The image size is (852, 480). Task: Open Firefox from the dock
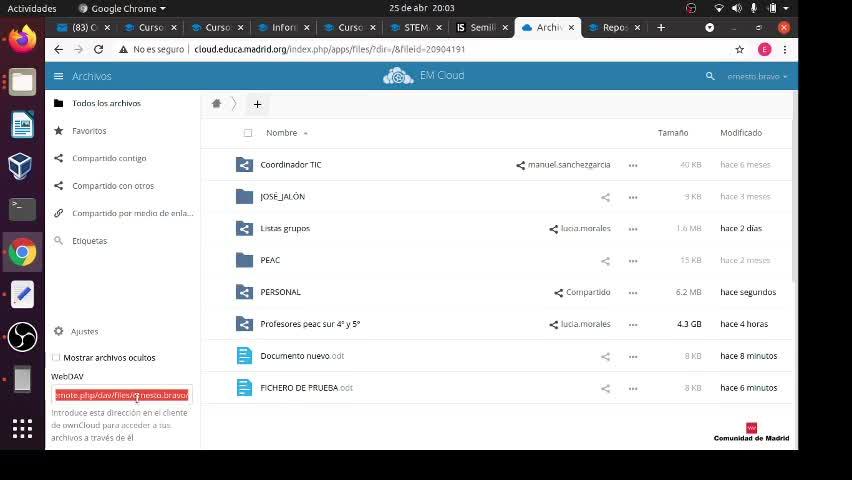(22, 39)
